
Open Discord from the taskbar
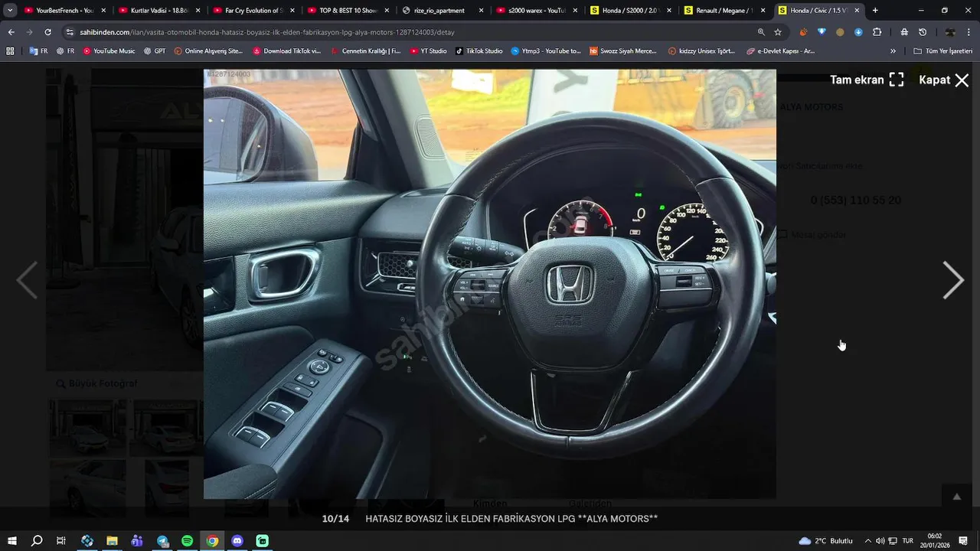[x=237, y=540]
